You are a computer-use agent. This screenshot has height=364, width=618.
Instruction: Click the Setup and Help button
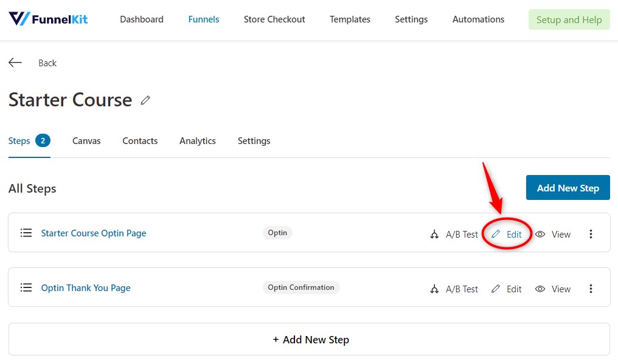pyautogui.click(x=569, y=19)
